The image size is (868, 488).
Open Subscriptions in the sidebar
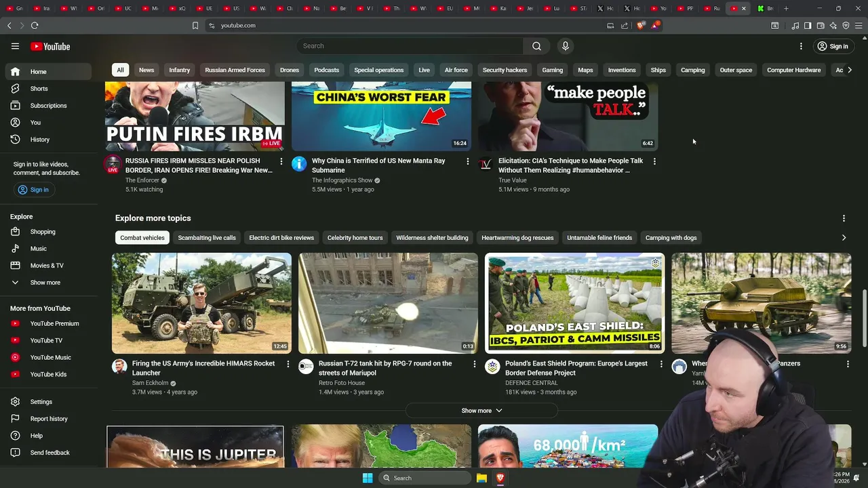48,106
